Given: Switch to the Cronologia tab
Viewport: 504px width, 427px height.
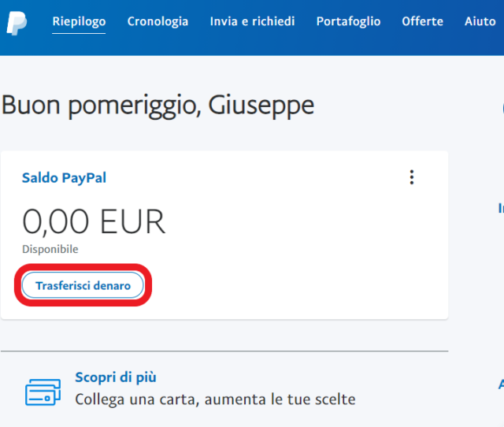Looking at the screenshot, I should (157, 21).
